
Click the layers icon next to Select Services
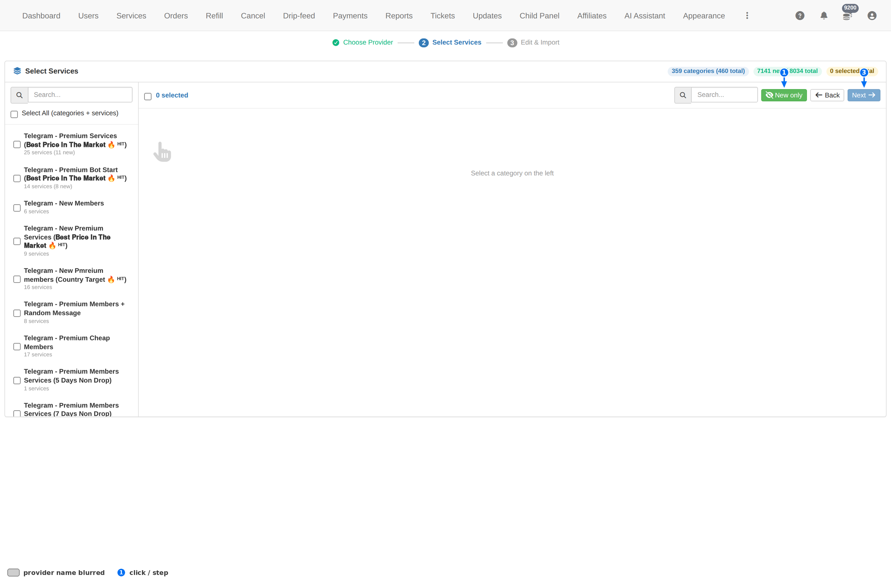[17, 71]
